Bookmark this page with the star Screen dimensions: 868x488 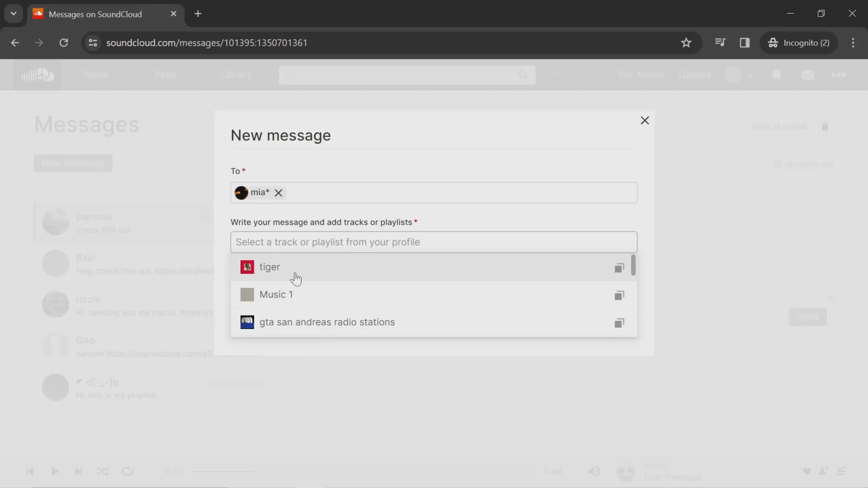click(686, 43)
